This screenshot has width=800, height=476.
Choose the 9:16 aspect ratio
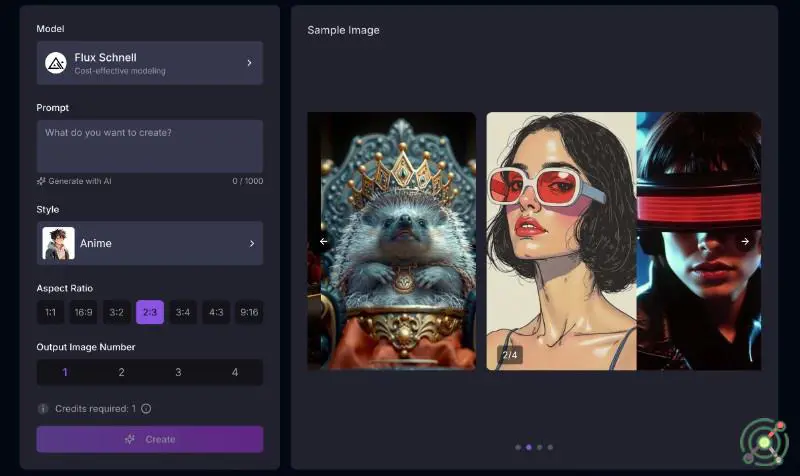249,313
